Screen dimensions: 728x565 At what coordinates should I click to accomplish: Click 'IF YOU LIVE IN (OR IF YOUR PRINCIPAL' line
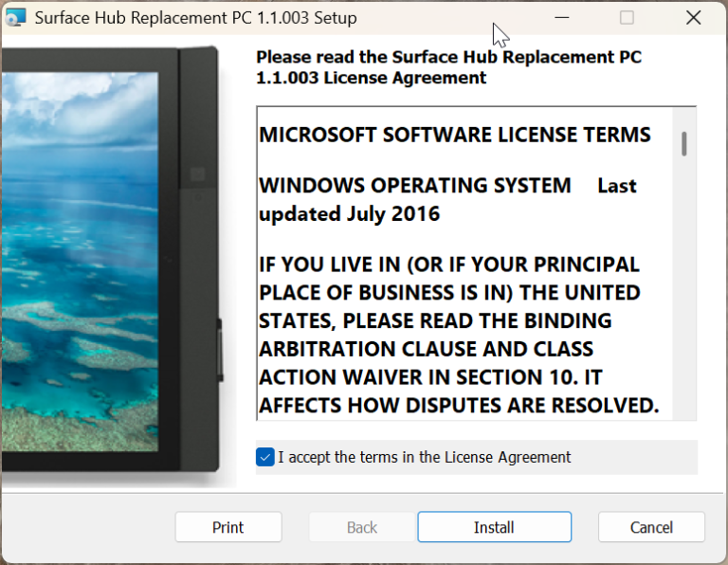(449, 264)
